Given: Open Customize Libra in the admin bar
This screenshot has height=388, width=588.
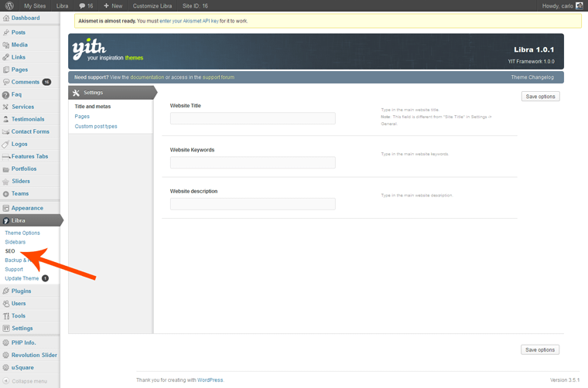Looking at the screenshot, I should pos(152,5).
